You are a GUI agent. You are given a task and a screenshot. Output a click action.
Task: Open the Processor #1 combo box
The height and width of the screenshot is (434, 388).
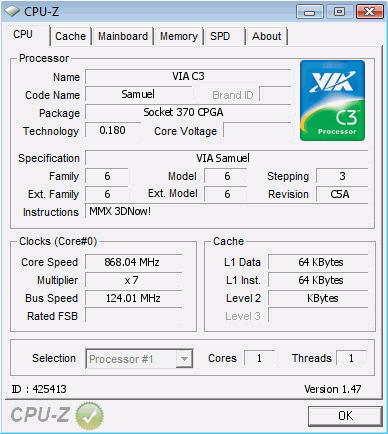pyautogui.click(x=139, y=359)
